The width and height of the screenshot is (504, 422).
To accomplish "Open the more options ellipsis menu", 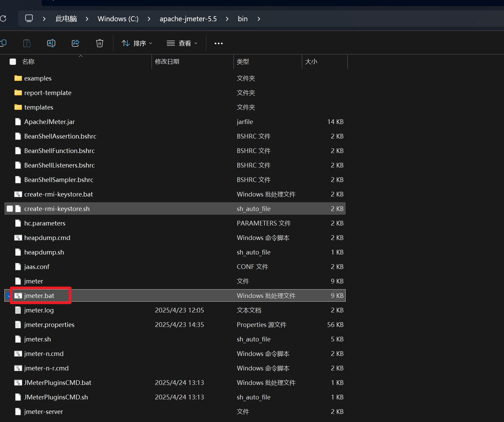I will pos(219,43).
